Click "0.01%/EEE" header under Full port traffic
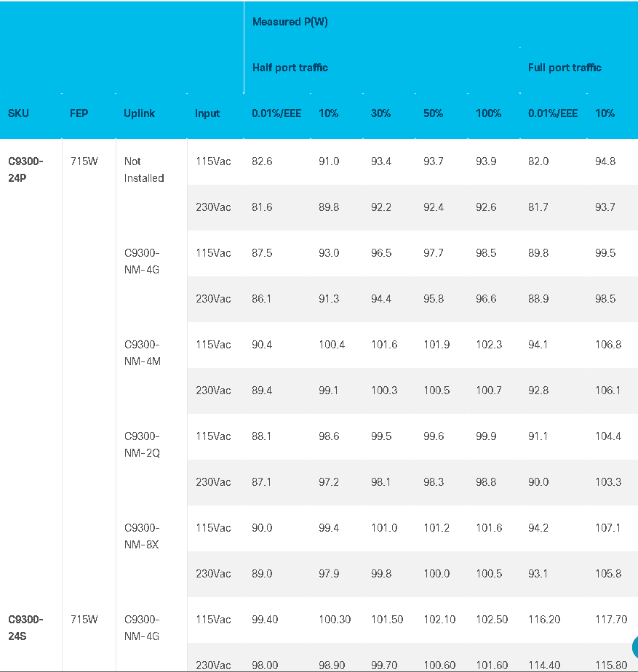This screenshot has height=672, width=638. coord(553,113)
